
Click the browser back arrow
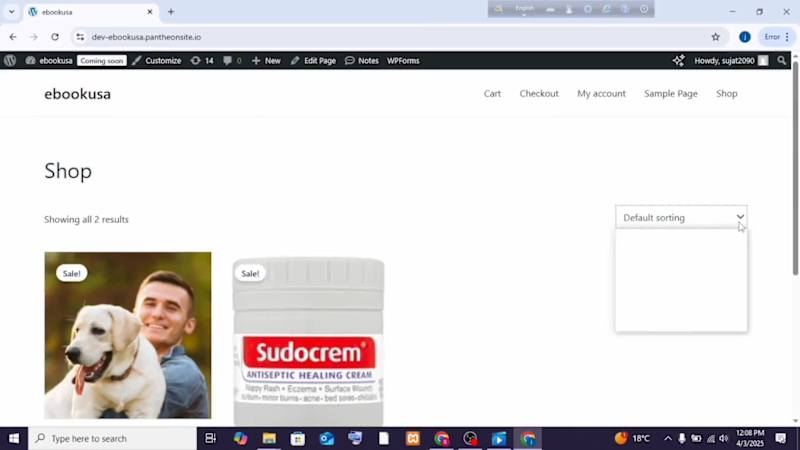tap(13, 37)
